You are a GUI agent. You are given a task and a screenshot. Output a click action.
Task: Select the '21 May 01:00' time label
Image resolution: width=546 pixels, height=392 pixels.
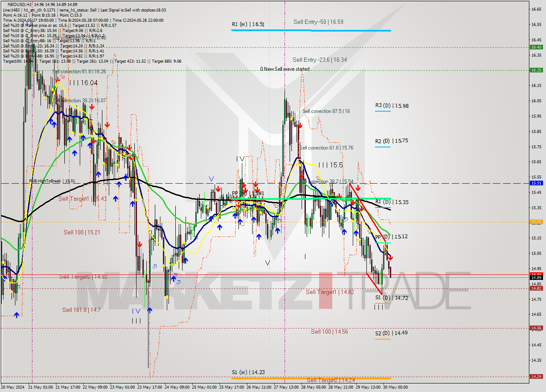click(x=40, y=387)
